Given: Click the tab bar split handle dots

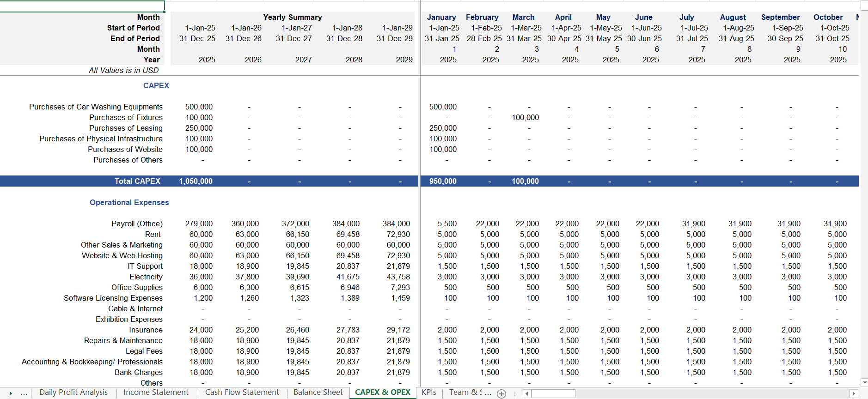Looking at the screenshot, I should pos(515,393).
